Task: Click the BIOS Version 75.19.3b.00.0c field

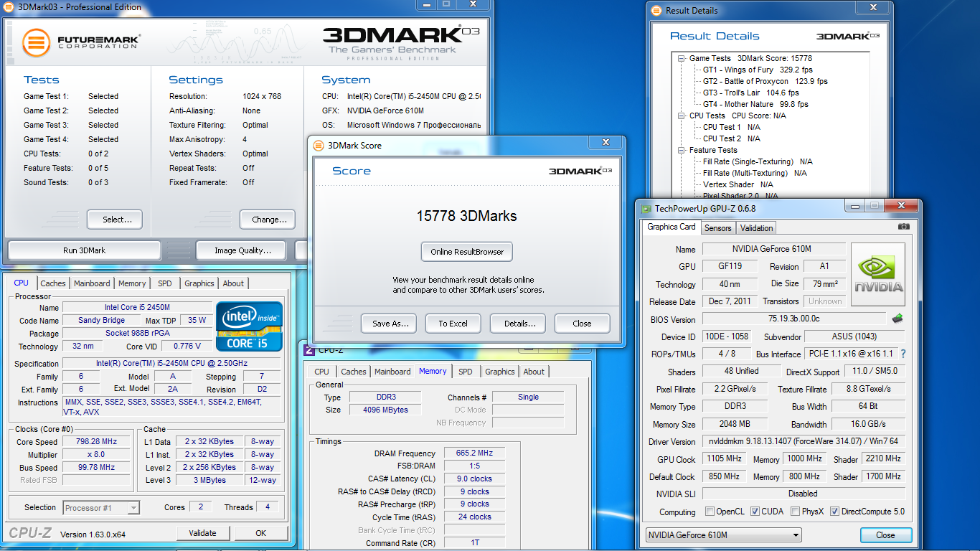Action: click(x=793, y=319)
